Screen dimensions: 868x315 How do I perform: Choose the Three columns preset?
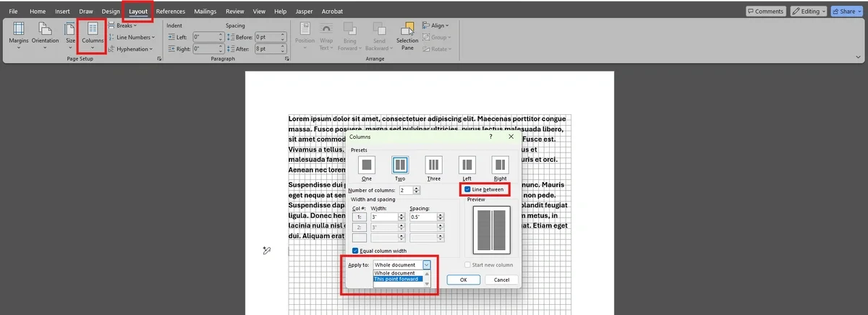pyautogui.click(x=433, y=165)
